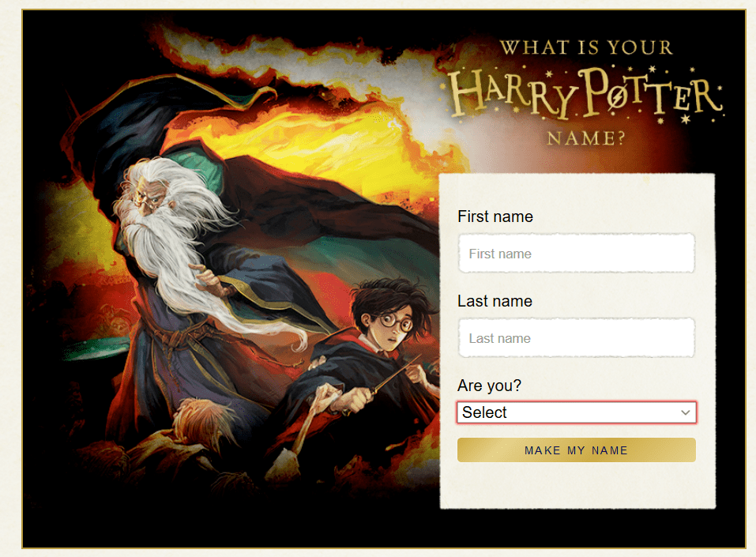
Task: Click the "NAME?" text under the logo
Action: [586, 138]
